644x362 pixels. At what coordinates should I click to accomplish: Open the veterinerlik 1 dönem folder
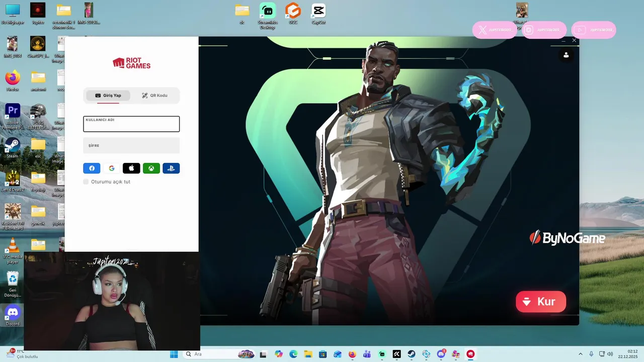(x=63, y=16)
